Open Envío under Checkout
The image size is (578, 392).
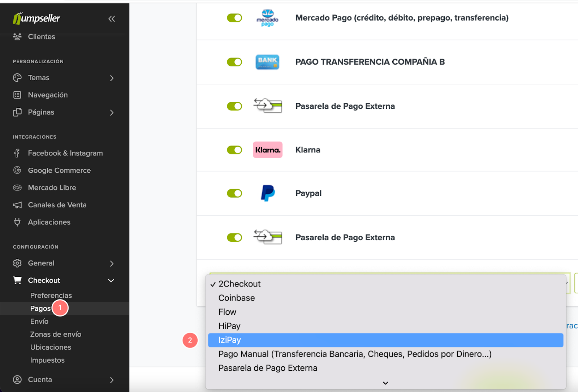tap(39, 321)
